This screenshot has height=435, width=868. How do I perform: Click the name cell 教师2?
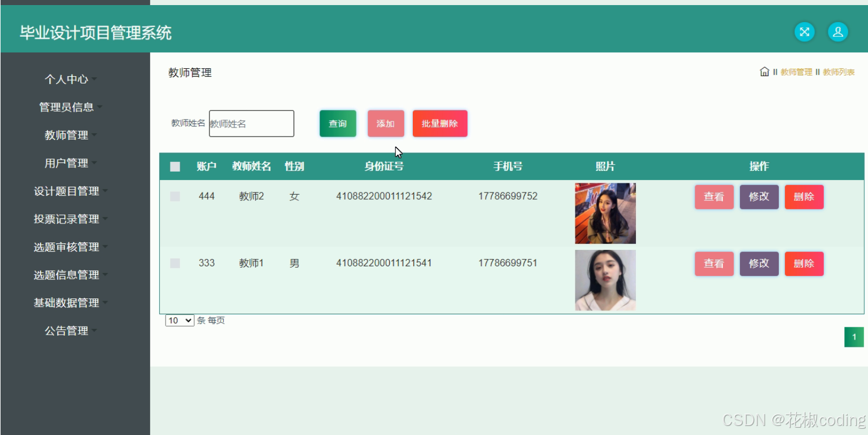coord(251,196)
